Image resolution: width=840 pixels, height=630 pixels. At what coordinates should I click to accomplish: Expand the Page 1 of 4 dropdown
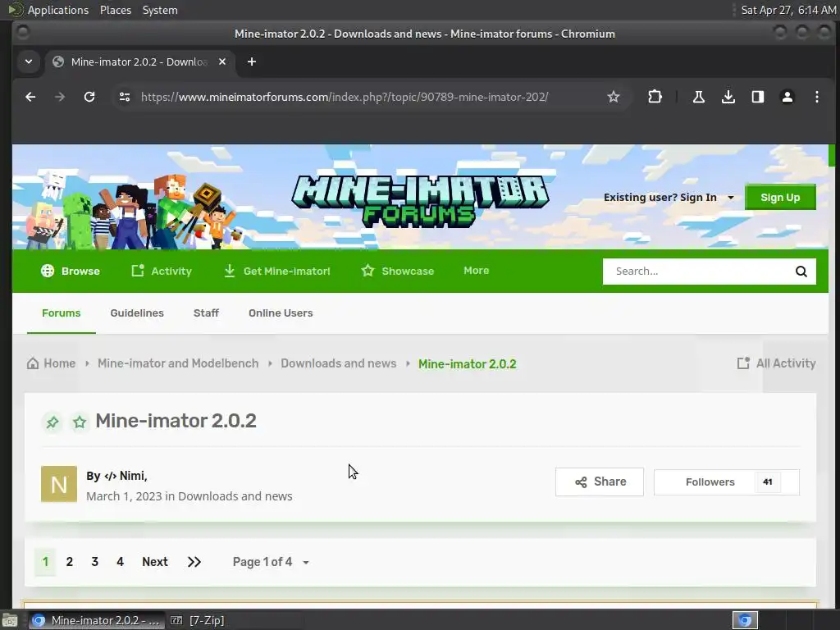[271, 562]
